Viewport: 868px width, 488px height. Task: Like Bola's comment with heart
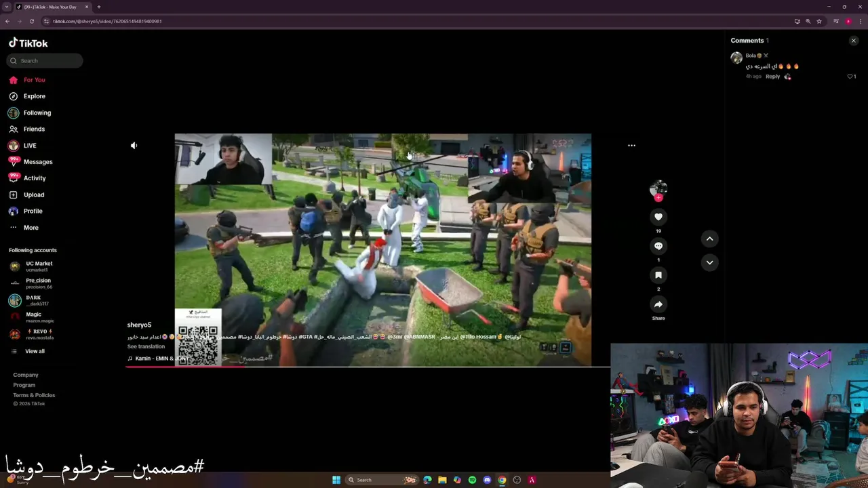850,77
